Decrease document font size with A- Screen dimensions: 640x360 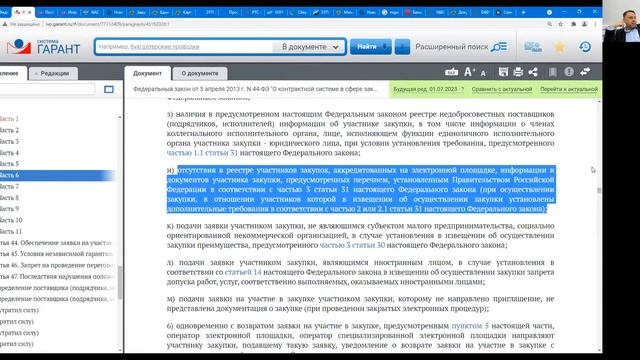coord(484,73)
